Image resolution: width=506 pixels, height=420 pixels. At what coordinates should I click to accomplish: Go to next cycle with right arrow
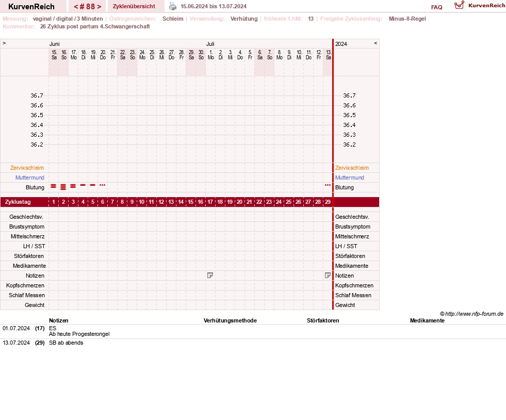99,7
